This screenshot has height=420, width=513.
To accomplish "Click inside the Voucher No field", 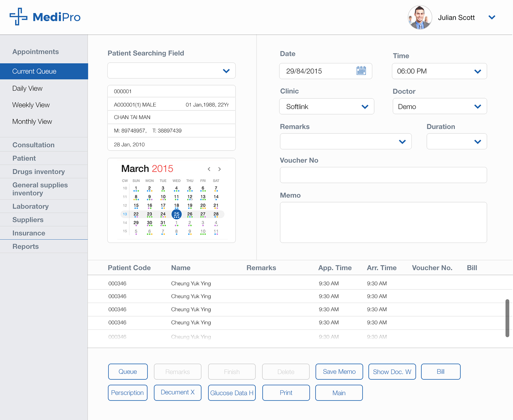I will pyautogui.click(x=383, y=175).
